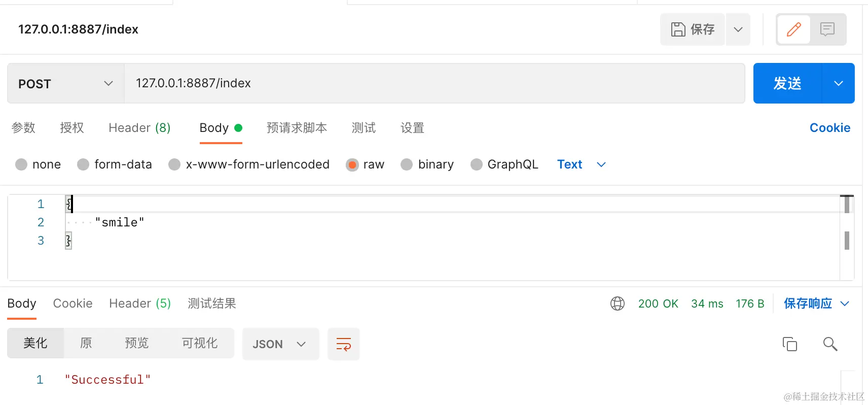Select the none body type
Screen dimensions: 868x405
38,164
